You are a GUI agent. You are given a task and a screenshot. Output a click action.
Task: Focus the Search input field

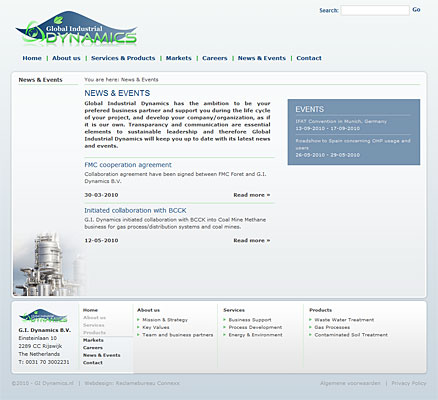pyautogui.click(x=375, y=10)
